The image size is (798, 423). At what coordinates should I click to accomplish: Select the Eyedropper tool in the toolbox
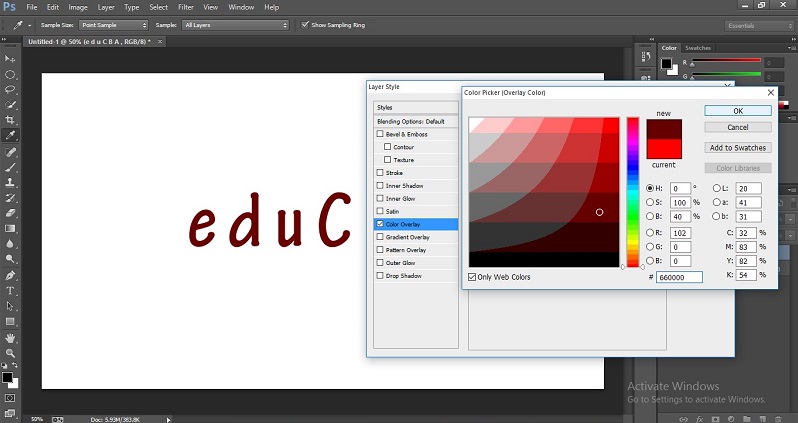[x=10, y=135]
